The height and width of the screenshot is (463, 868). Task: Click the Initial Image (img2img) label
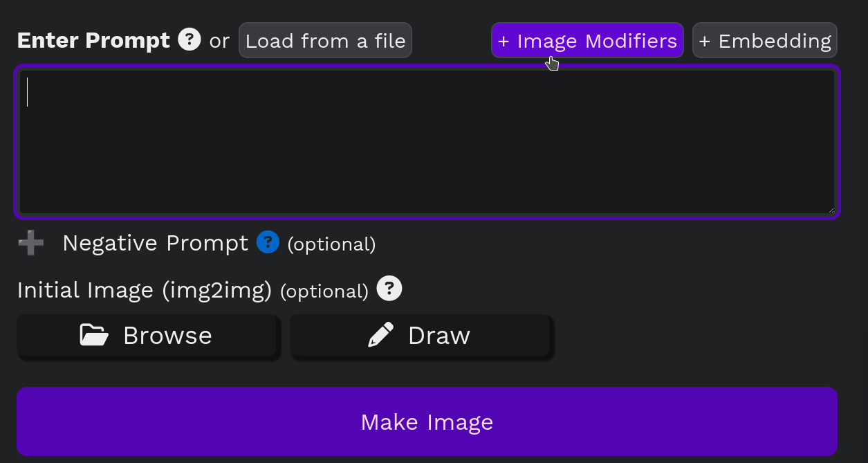145,290
